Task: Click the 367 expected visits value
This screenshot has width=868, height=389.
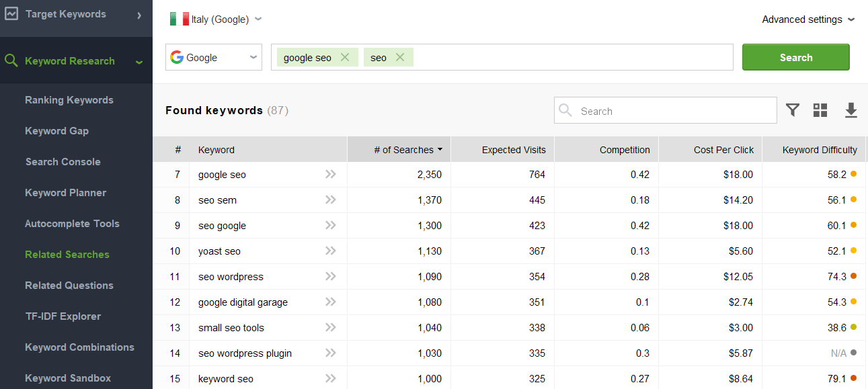Action: pos(537,251)
